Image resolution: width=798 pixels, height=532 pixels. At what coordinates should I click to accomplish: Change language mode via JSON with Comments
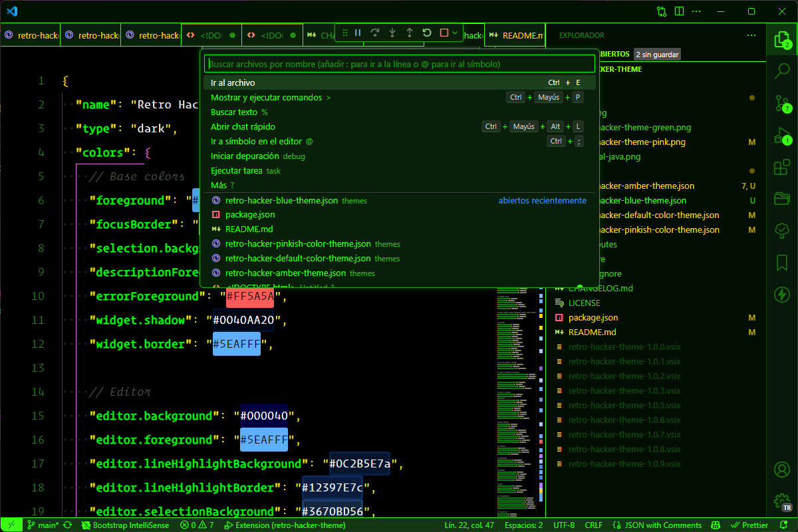[x=662, y=525]
